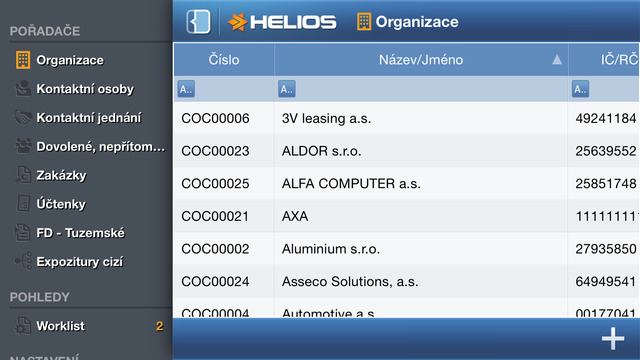Open the Zakázky document icon
This screenshot has width=640, height=360.
(x=23, y=175)
